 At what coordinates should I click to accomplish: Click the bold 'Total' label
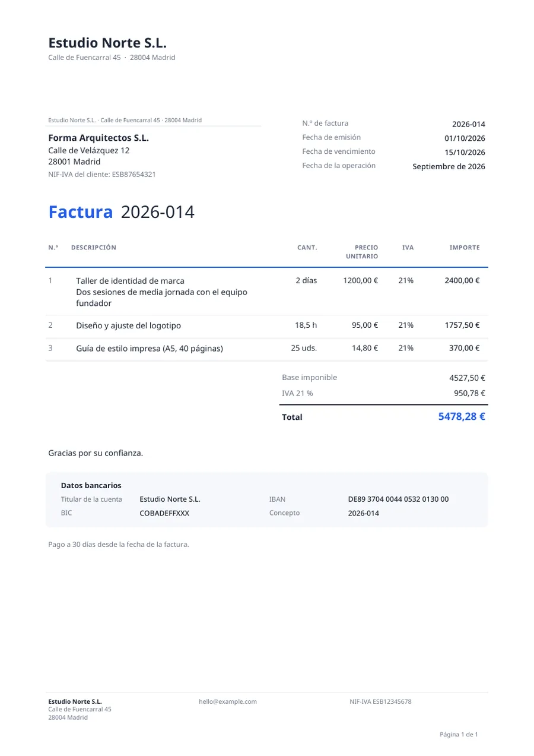(x=292, y=417)
